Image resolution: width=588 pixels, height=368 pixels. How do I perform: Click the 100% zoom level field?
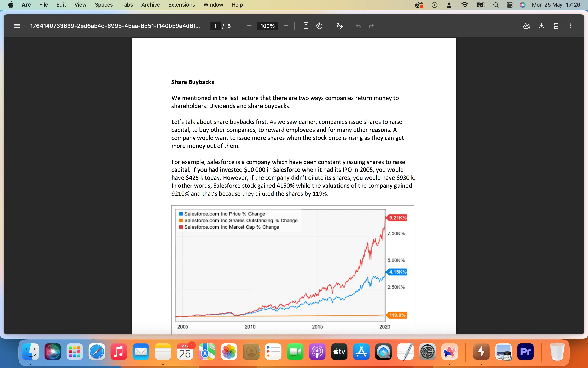267,26
